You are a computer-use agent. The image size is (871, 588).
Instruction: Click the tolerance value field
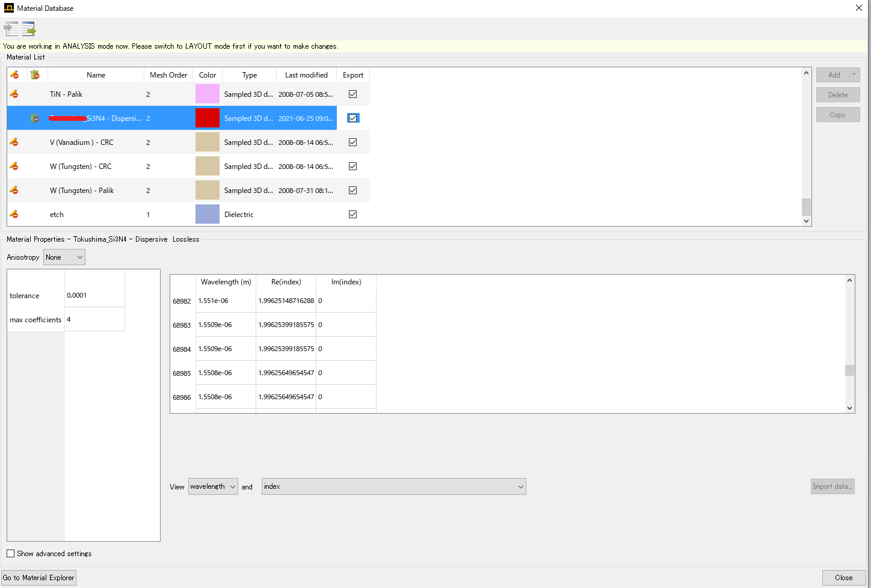point(94,295)
